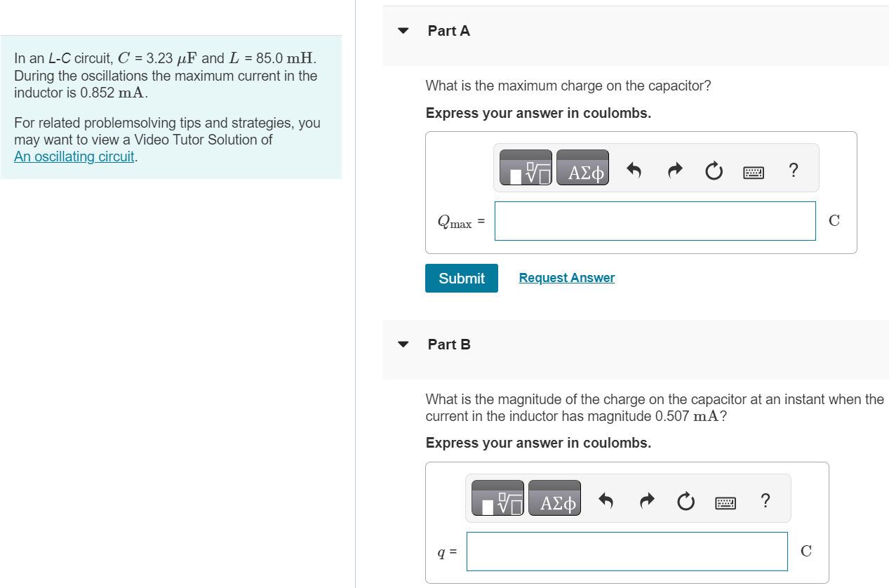This screenshot has height=588, width=889.
Task: Reset the Part A answer field
Action: click(714, 170)
